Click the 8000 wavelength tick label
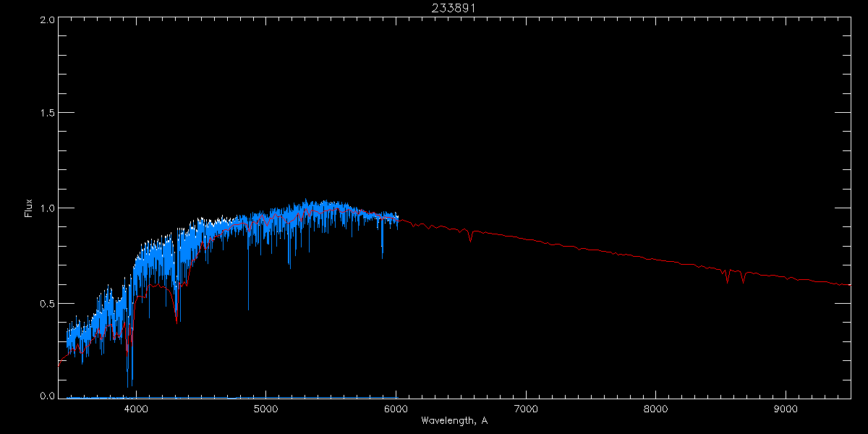The width and height of the screenshot is (868, 434). pos(656,409)
